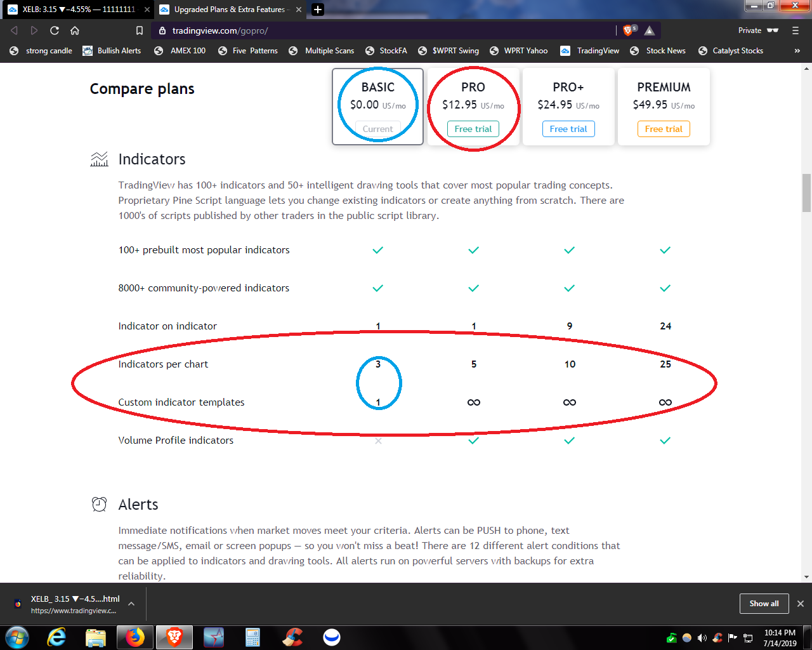The width and height of the screenshot is (812, 650).
Task: Click Brave Rewards triangle icon
Action: pyautogui.click(x=649, y=30)
